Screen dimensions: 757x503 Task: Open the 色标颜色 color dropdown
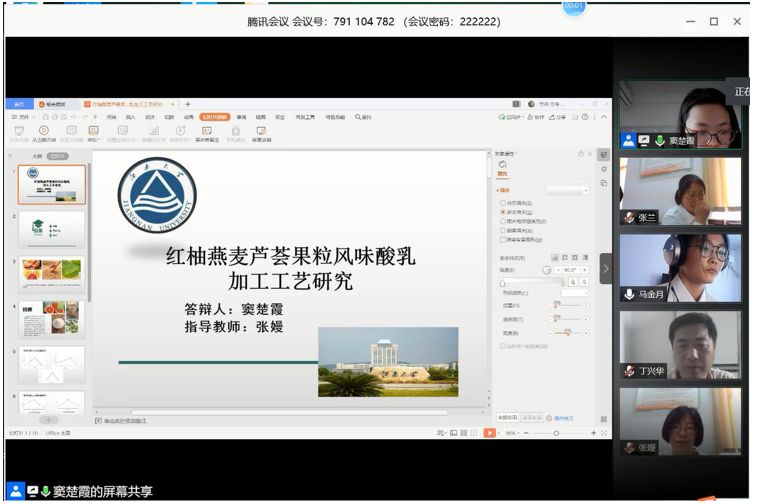click(x=574, y=293)
